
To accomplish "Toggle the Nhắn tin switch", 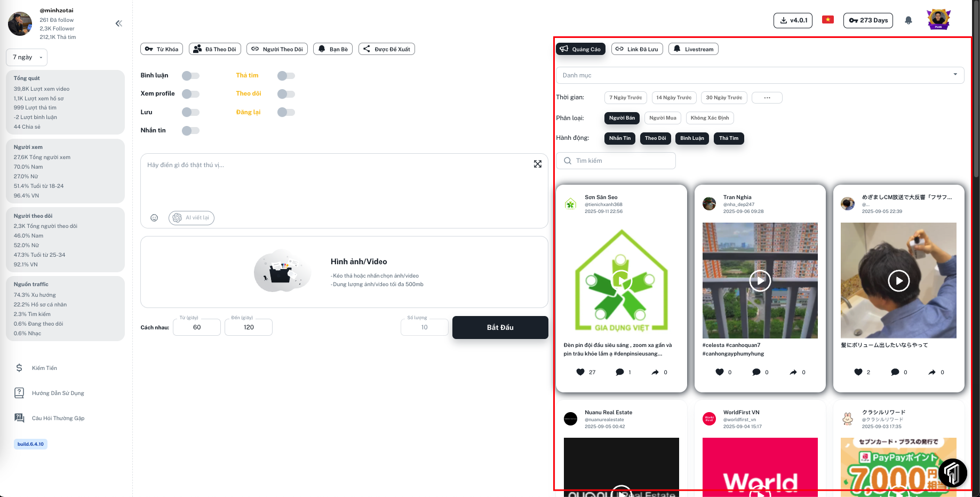I will pyautogui.click(x=190, y=131).
